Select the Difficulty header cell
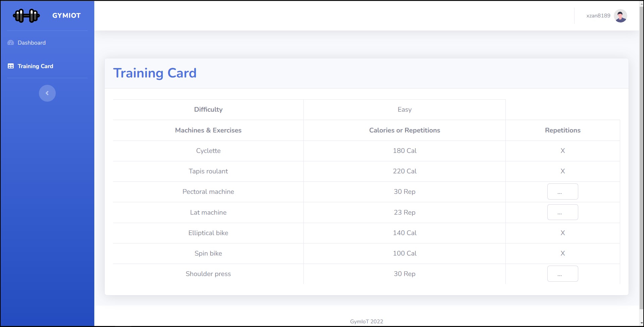 coord(208,109)
